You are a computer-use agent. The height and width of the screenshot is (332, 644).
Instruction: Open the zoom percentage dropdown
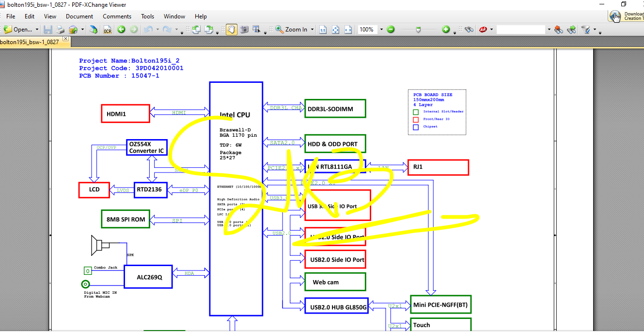[x=381, y=30]
